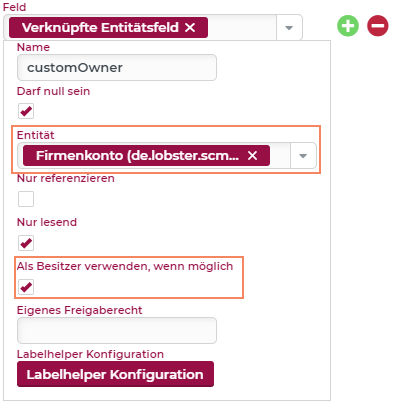Click the Entität label

tap(36, 135)
